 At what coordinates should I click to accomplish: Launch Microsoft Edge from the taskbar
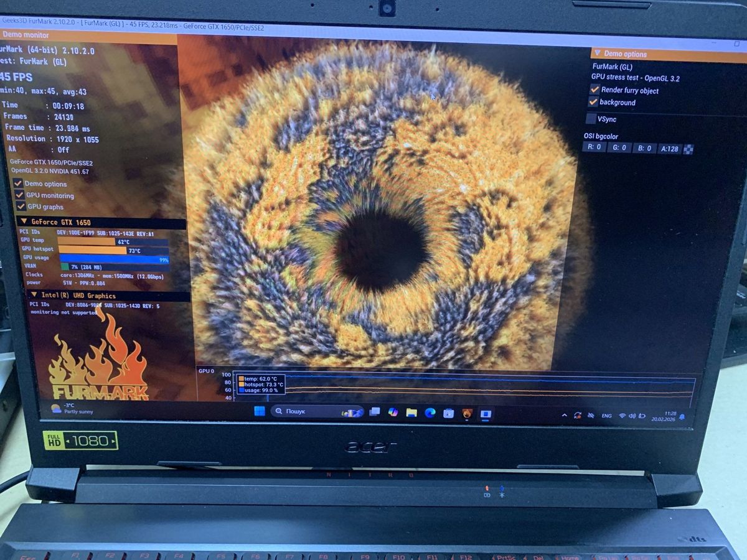tap(430, 413)
